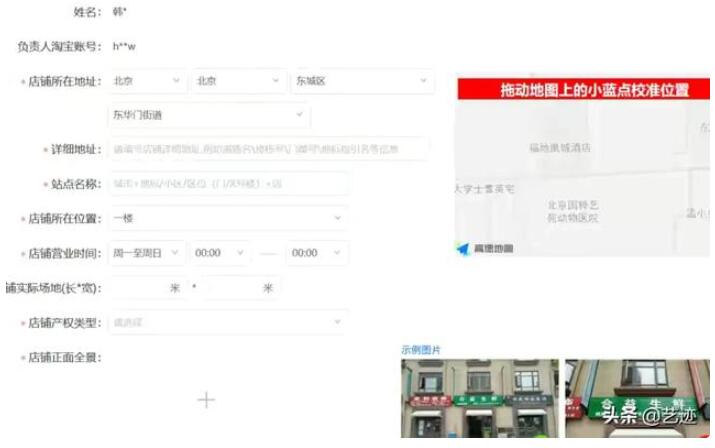This screenshot has height=448, width=715.
Task: Open the second 北京 city dropdown
Action: tap(236, 81)
